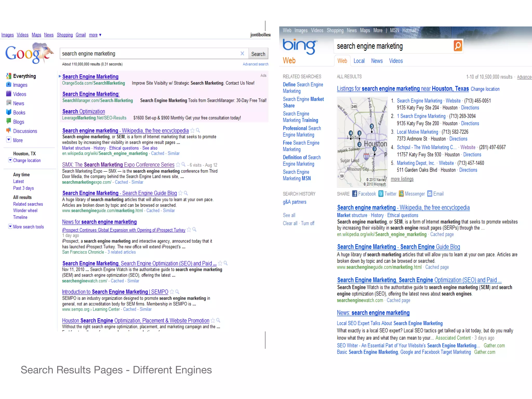Preview the Wikipedia result with magnifier icon

coord(198,130)
